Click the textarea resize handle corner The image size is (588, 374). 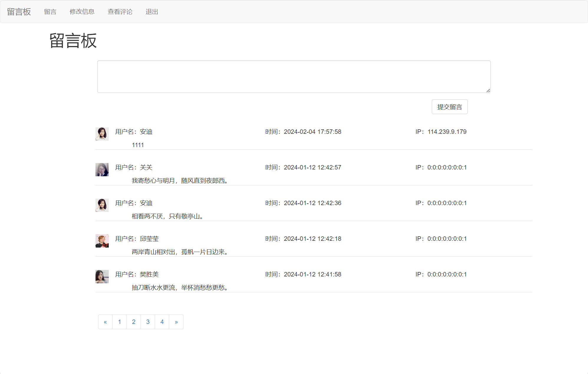488,90
